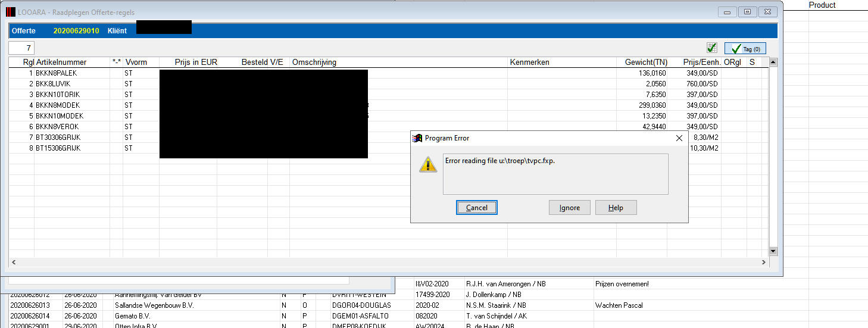This screenshot has height=328, width=868.
Task: Click J. Dollenkamp / NB in background list
Action: [494, 295]
